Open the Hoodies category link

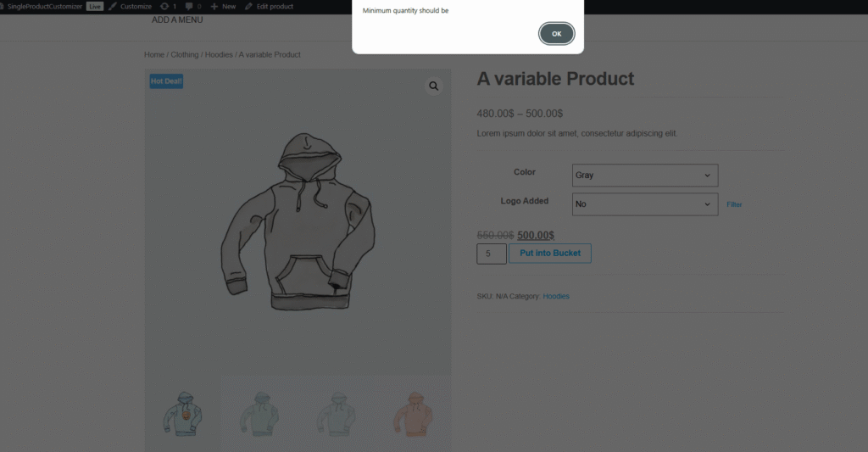[556, 297]
